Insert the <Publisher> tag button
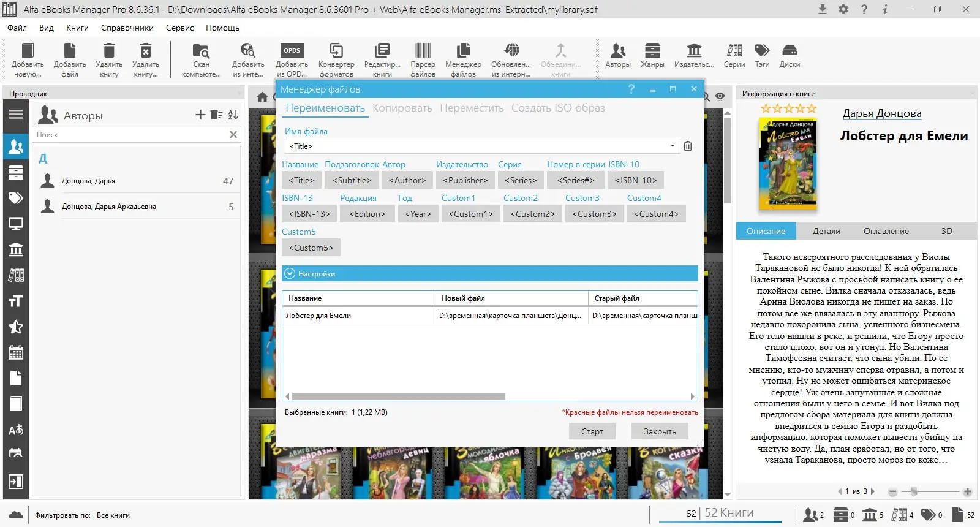The height and width of the screenshot is (527, 980). point(465,180)
